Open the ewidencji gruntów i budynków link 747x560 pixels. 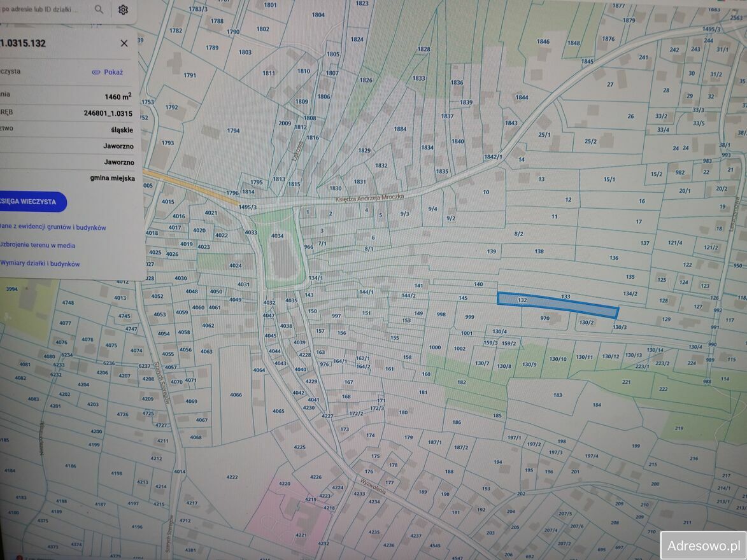(x=52, y=227)
